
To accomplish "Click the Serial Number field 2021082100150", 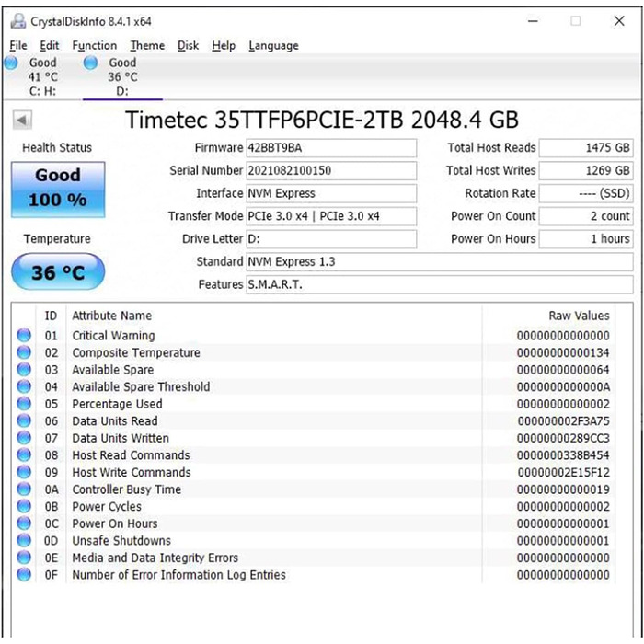I will (x=331, y=170).
